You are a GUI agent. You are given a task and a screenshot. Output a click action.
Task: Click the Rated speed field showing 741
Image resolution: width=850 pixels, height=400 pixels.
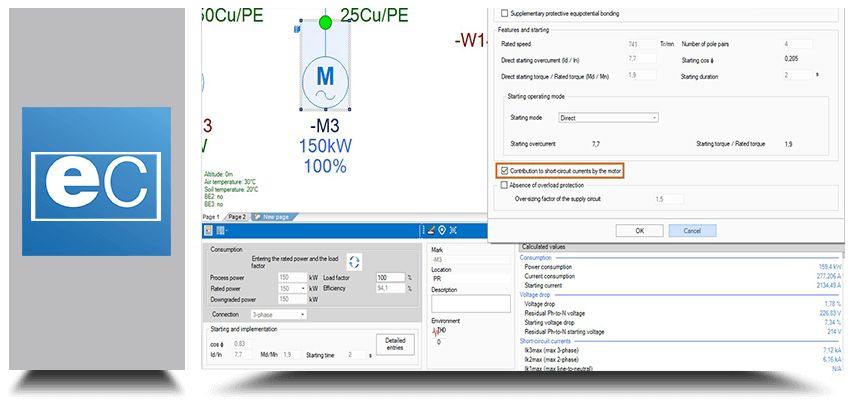click(642, 44)
